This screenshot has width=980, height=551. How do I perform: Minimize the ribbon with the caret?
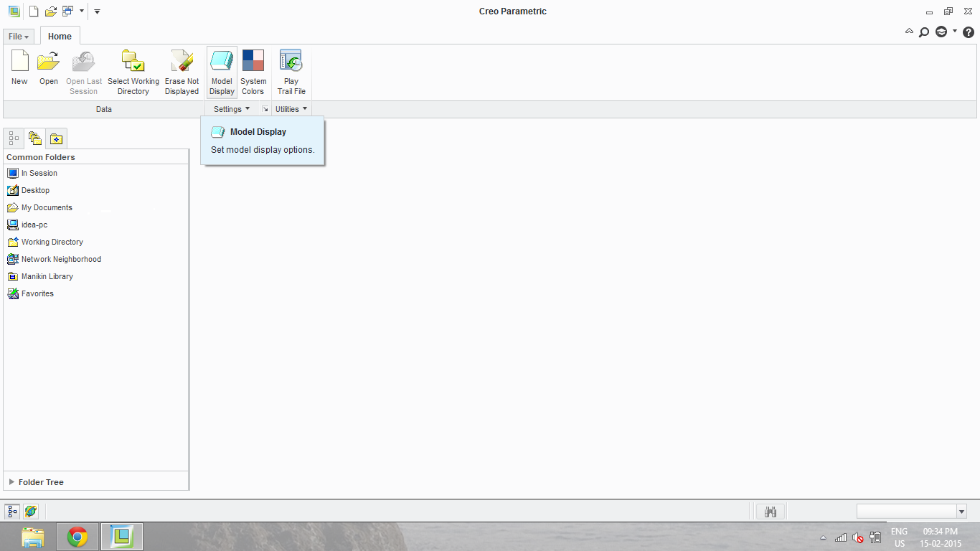click(x=910, y=32)
